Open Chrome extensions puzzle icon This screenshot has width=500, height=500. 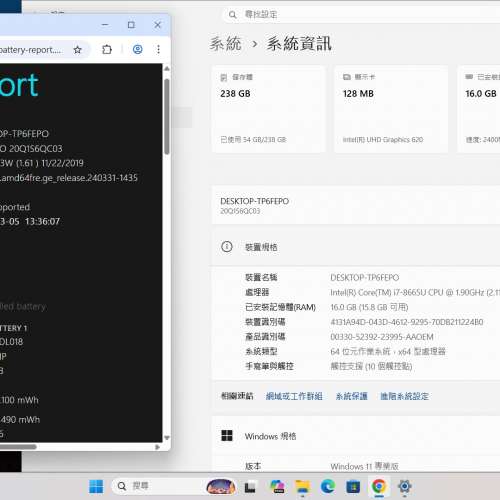[107, 50]
